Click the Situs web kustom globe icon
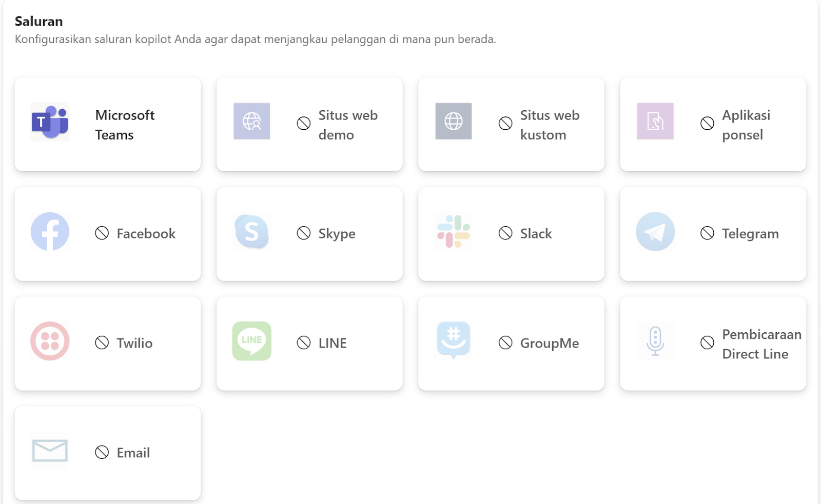The width and height of the screenshot is (821, 504). 454,121
